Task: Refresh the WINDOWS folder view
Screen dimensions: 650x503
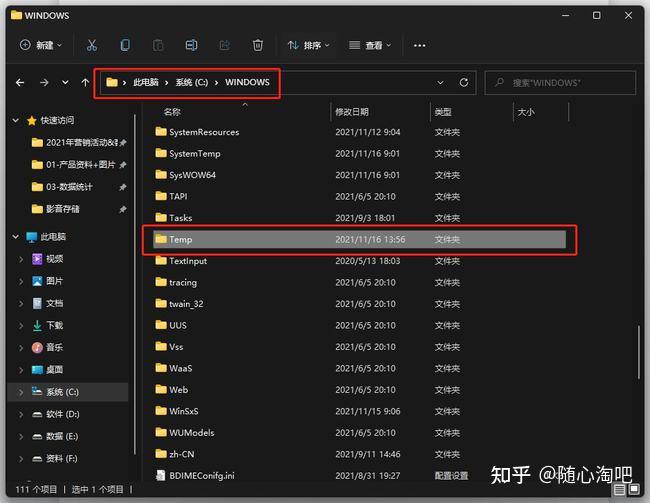Action: click(x=464, y=83)
